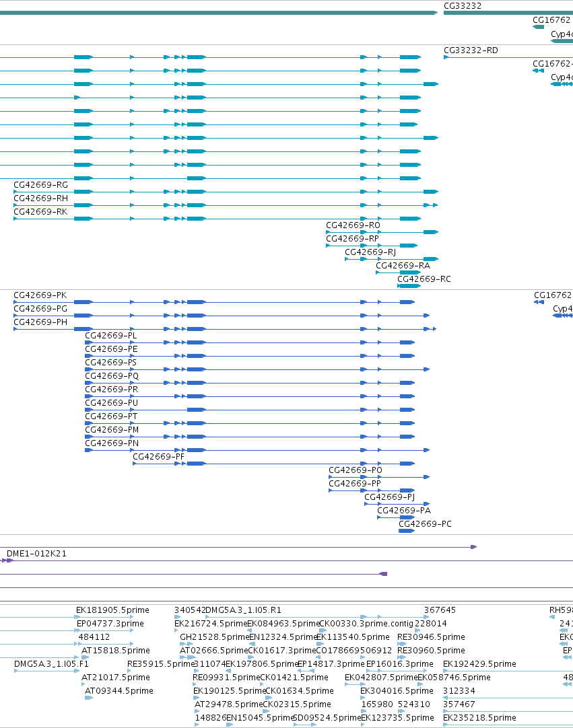573x728 pixels.
Task: Select EST AT21017.5prime
Action: point(116,678)
